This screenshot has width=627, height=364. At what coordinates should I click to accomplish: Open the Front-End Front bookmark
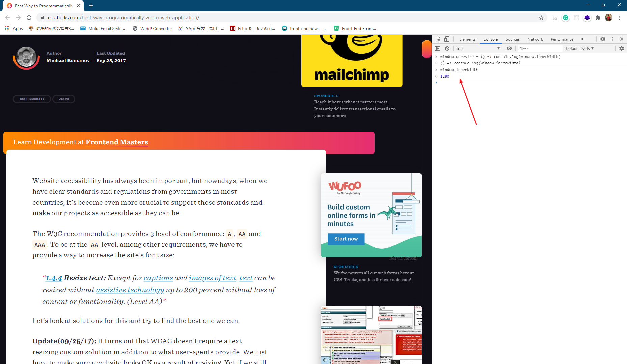[355, 28]
